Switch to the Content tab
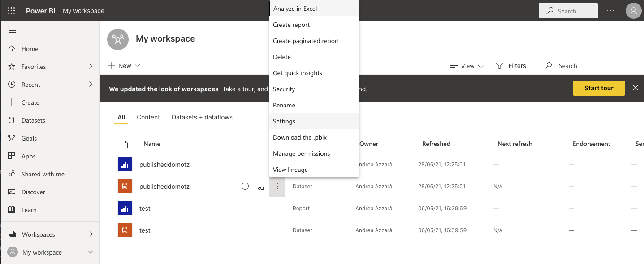Viewport: 644px width, 264px height. pos(148,117)
